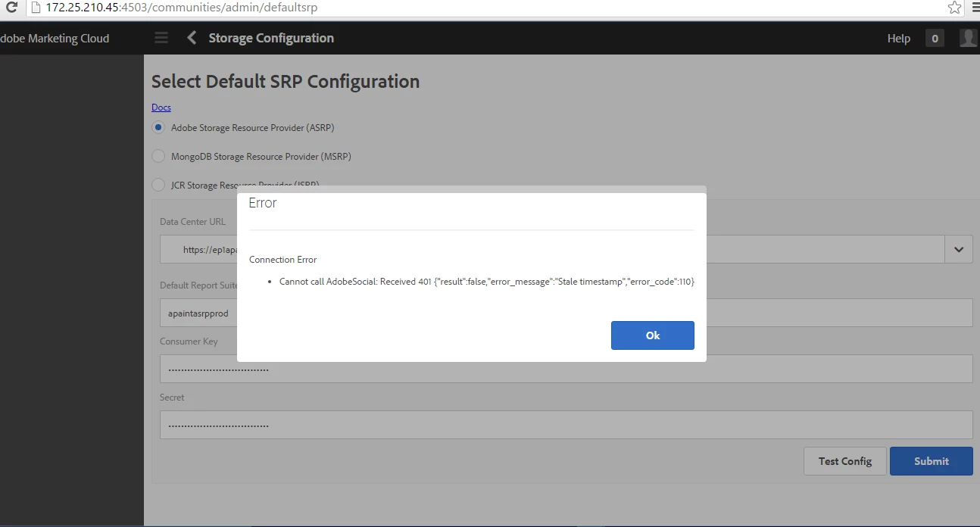Image resolution: width=980 pixels, height=527 pixels.
Task: Click Help in the top bar
Action: (899, 39)
